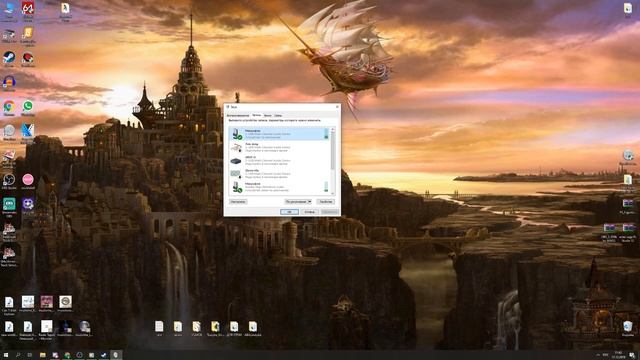Image resolution: width=640 pixels, height=360 pixels.
Task: Click the taskbar clock
Action: (618, 355)
